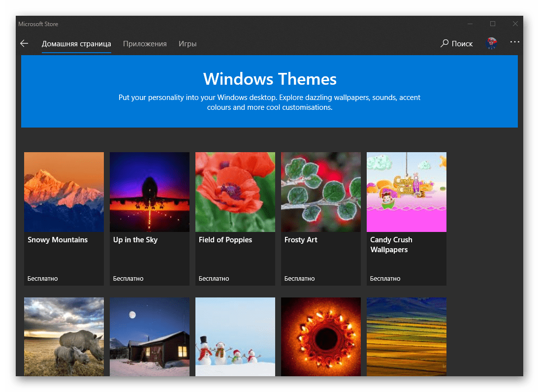
Task: Open the Приложения tab
Action: (145, 44)
